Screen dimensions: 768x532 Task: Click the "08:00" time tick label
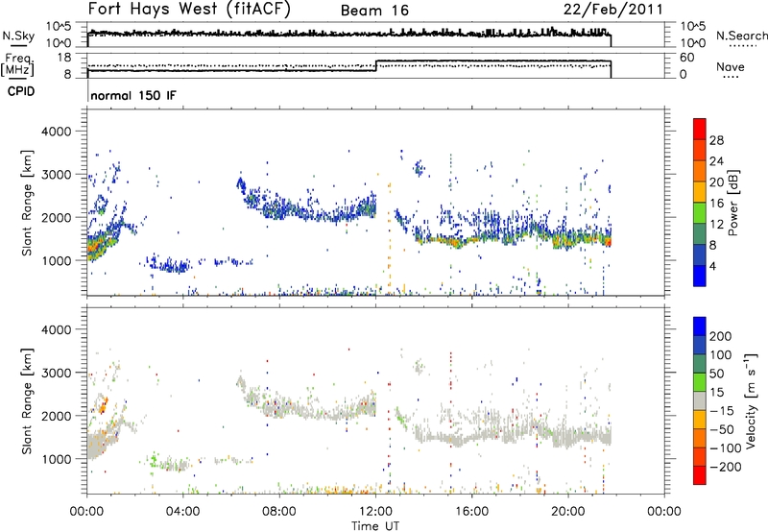tap(279, 512)
